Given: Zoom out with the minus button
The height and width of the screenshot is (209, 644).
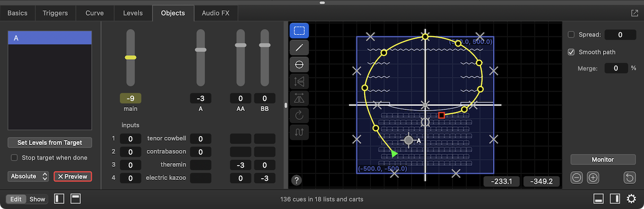Looking at the screenshot, I should pyautogui.click(x=577, y=178).
